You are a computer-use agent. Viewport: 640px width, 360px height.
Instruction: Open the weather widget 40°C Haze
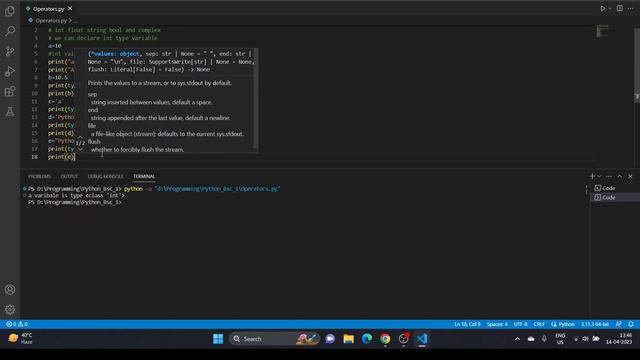pos(20,339)
